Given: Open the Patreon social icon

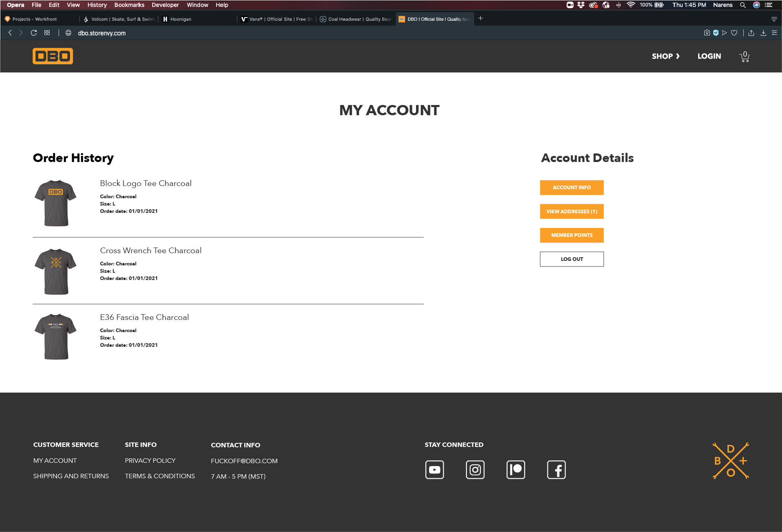Looking at the screenshot, I should click(x=516, y=470).
